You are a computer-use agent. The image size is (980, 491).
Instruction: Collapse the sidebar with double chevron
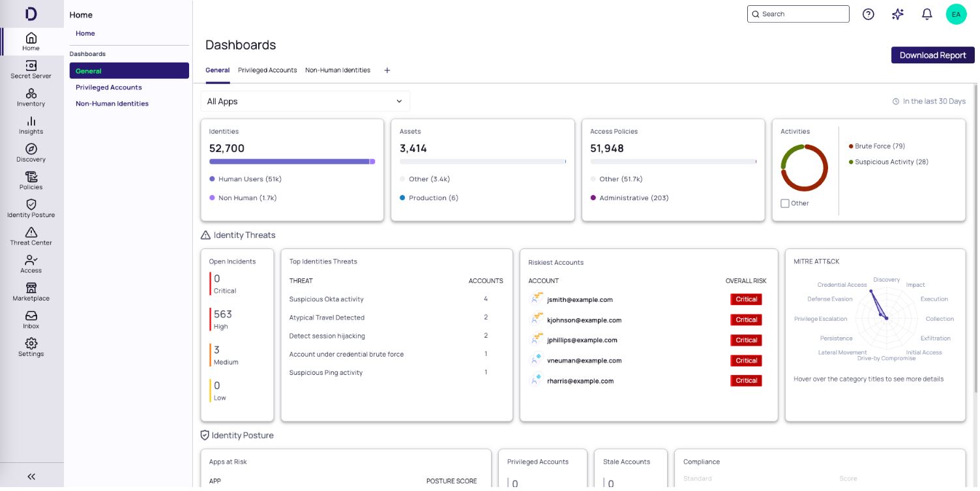coord(31,477)
